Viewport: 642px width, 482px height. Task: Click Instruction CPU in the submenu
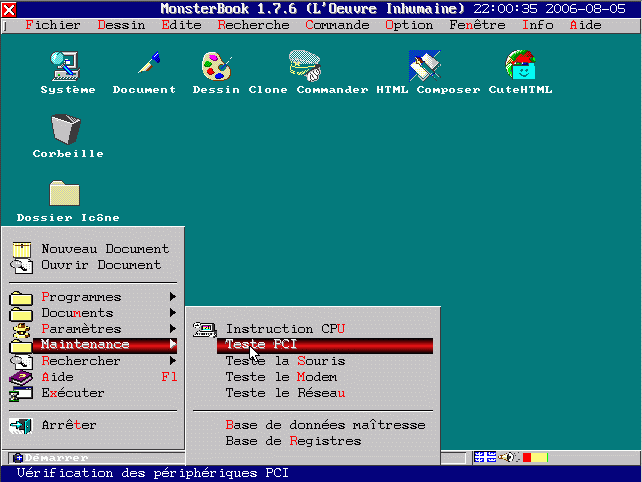(285, 329)
